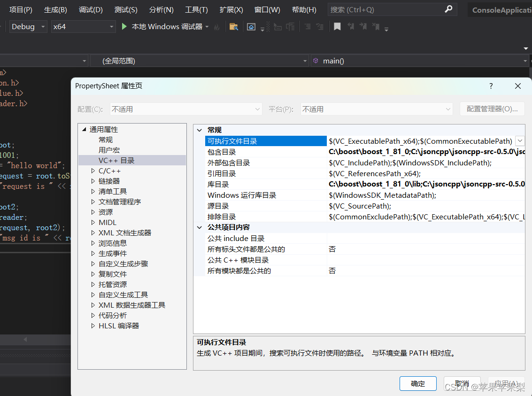Select the 外部包含目录 property row
This screenshot has width=532, height=396.
(365, 163)
